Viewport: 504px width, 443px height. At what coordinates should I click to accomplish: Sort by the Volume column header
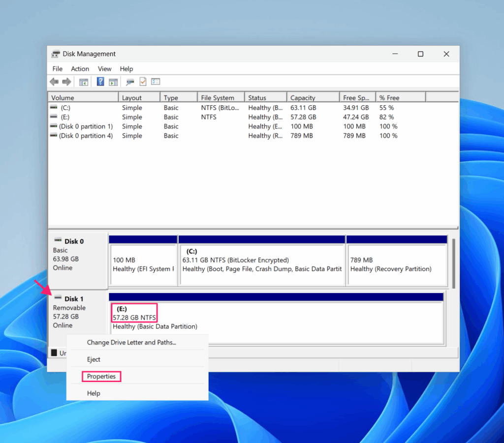tap(83, 97)
